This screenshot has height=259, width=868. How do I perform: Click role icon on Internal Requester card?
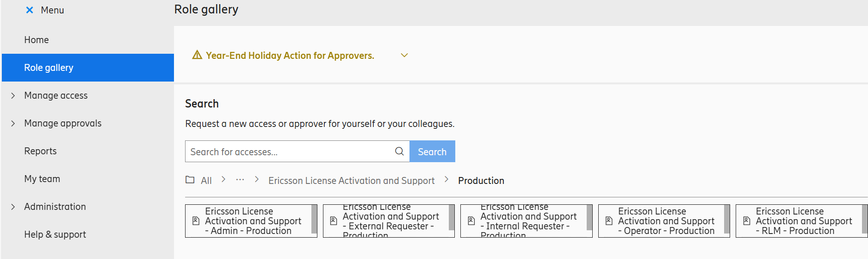tap(471, 221)
